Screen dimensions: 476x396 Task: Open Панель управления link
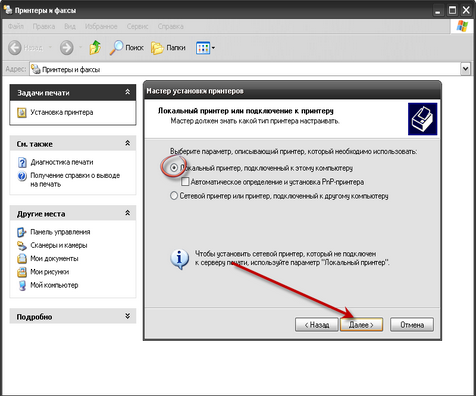pos(60,232)
